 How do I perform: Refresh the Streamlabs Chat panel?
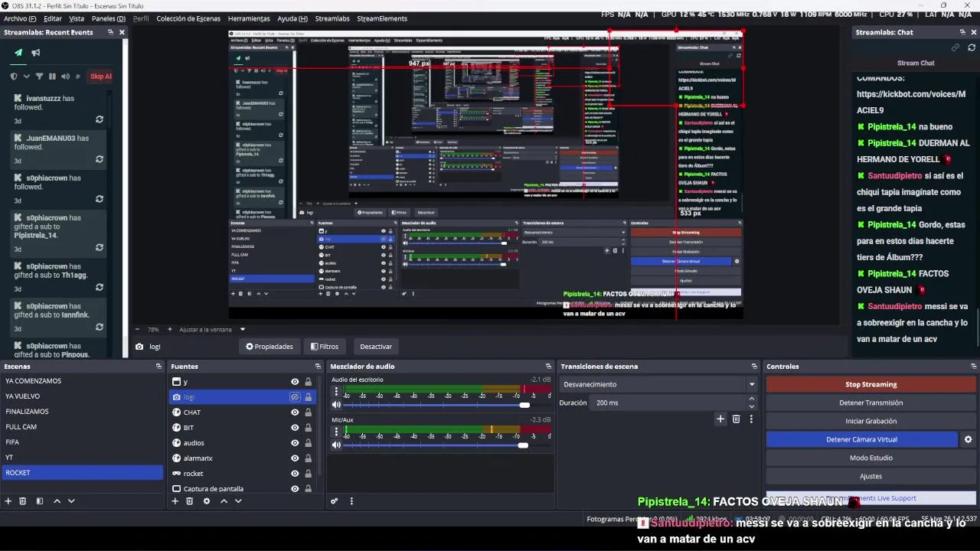click(x=972, y=47)
